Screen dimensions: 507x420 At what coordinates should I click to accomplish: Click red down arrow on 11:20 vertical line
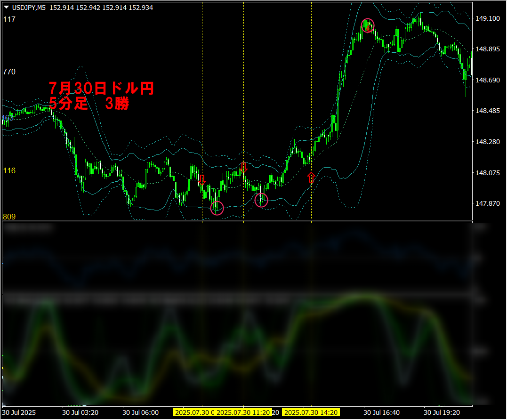(x=243, y=167)
